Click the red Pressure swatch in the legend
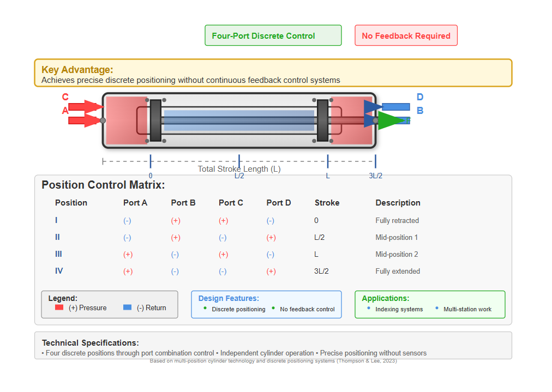 [59, 307]
